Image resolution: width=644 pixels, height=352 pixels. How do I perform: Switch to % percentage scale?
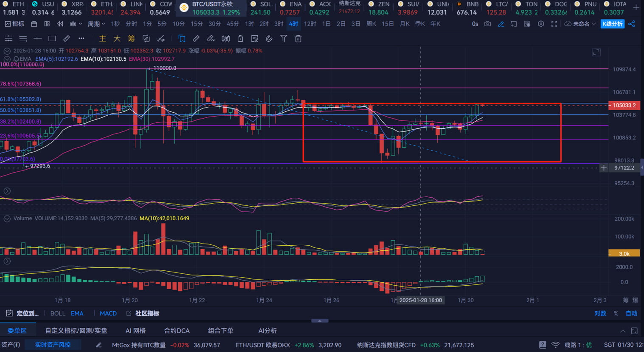tap(616, 313)
